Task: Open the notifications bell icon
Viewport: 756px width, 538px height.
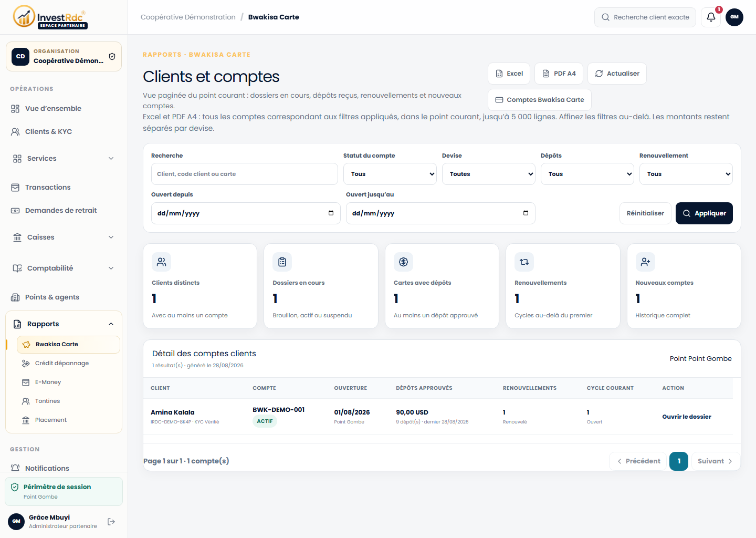Action: pyautogui.click(x=711, y=17)
